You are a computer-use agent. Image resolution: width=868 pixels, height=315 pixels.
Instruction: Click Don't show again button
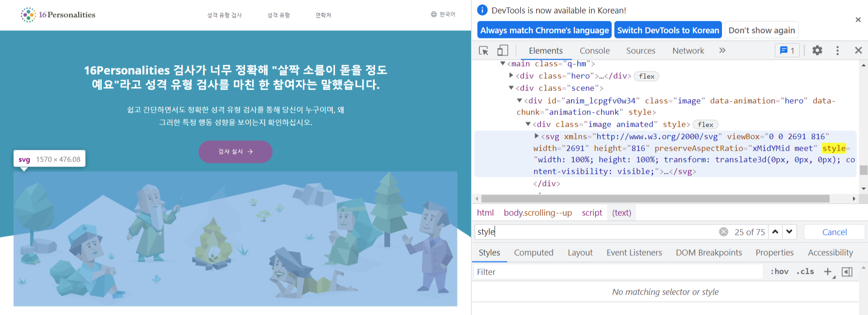click(x=762, y=30)
